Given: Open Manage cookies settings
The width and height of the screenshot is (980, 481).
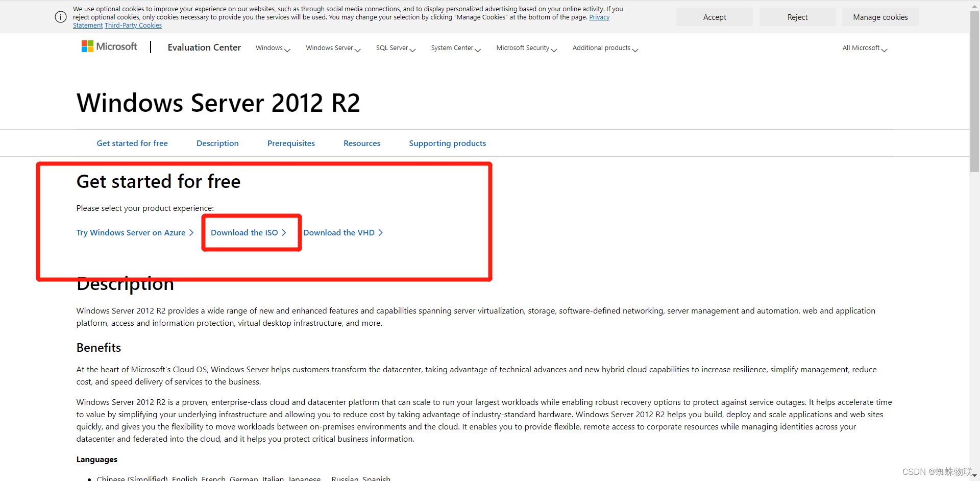Looking at the screenshot, I should coord(880,17).
